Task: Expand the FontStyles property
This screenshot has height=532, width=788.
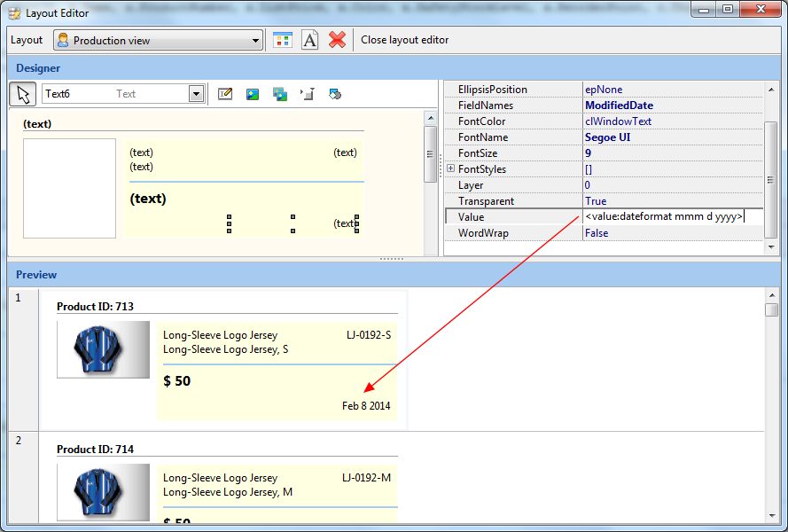Action: [x=451, y=168]
